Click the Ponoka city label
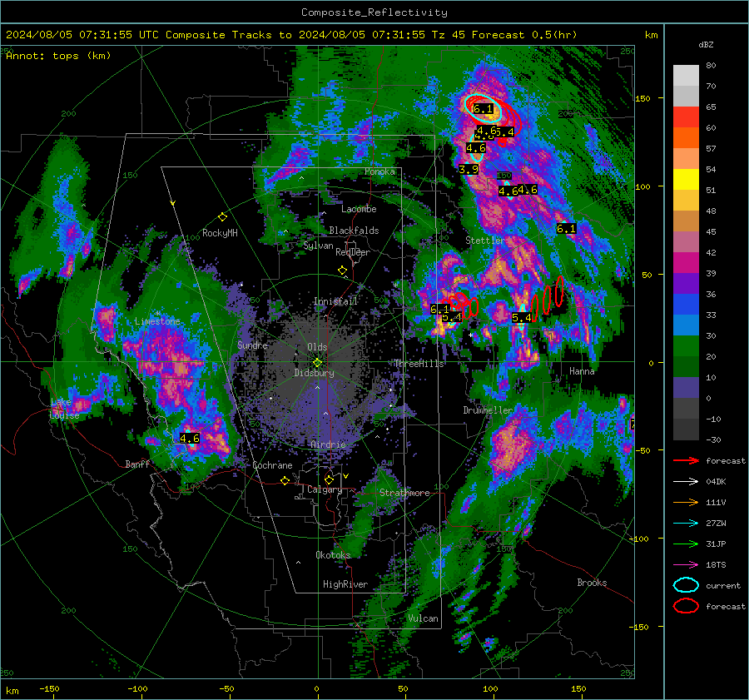 pyautogui.click(x=379, y=171)
